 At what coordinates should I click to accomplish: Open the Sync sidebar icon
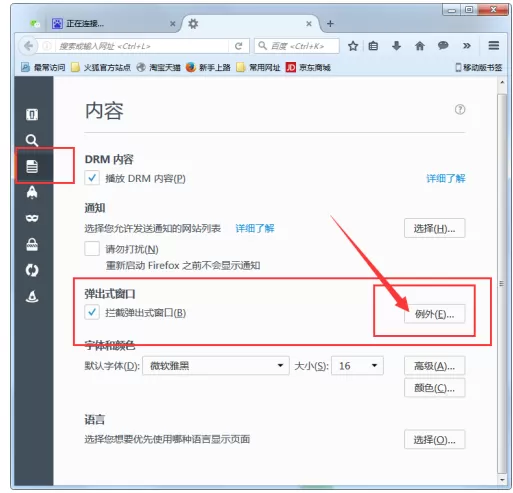click(x=32, y=270)
